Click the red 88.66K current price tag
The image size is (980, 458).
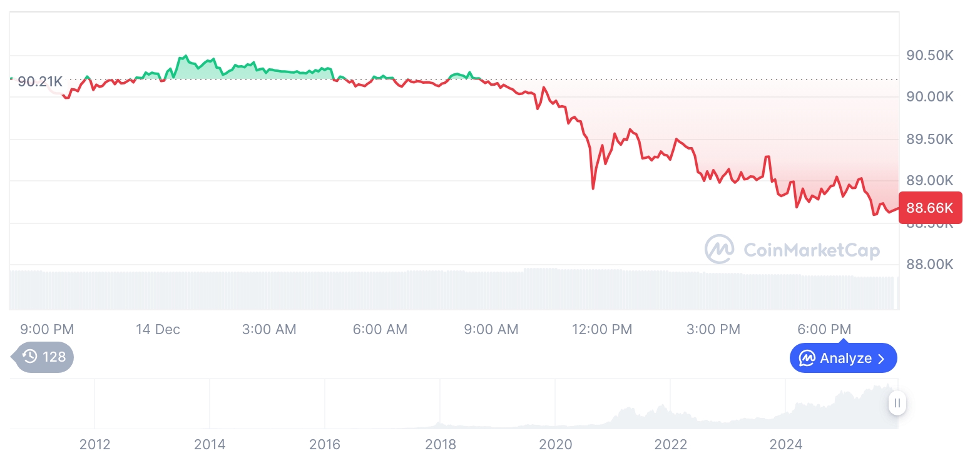click(x=929, y=208)
